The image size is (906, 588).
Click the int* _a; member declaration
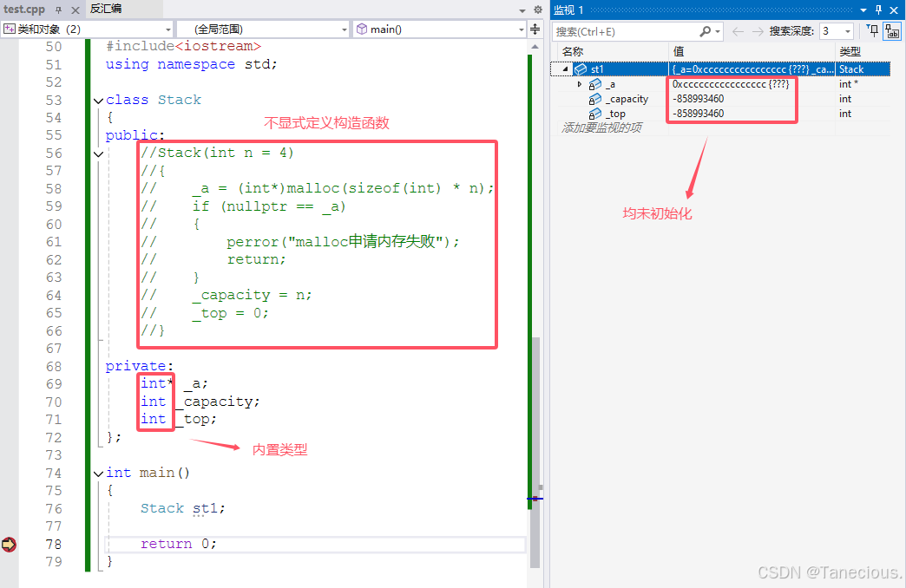click(174, 383)
